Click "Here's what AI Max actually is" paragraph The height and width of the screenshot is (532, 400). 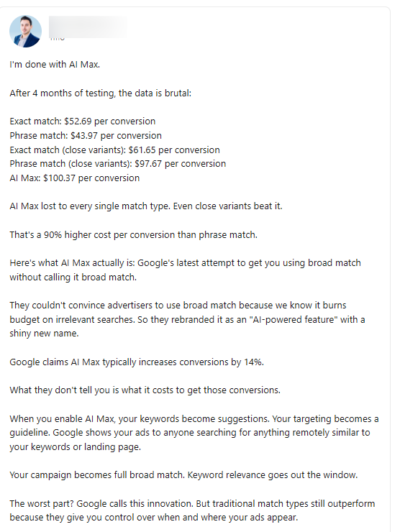(186, 270)
